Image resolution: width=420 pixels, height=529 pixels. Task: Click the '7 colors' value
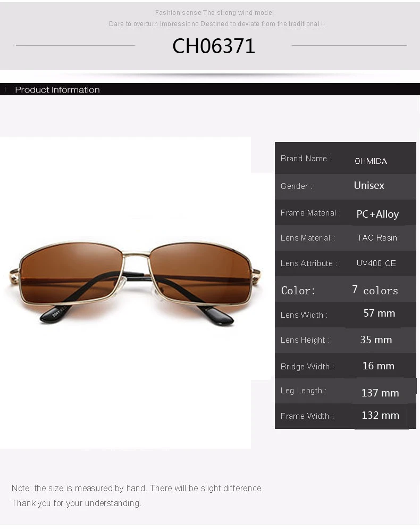pyautogui.click(x=375, y=290)
